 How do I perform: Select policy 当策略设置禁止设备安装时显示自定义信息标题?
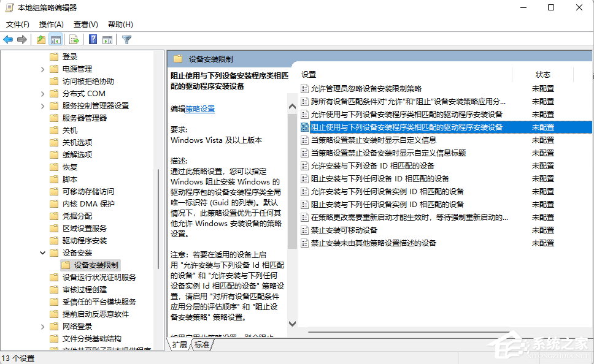pyautogui.click(x=388, y=153)
